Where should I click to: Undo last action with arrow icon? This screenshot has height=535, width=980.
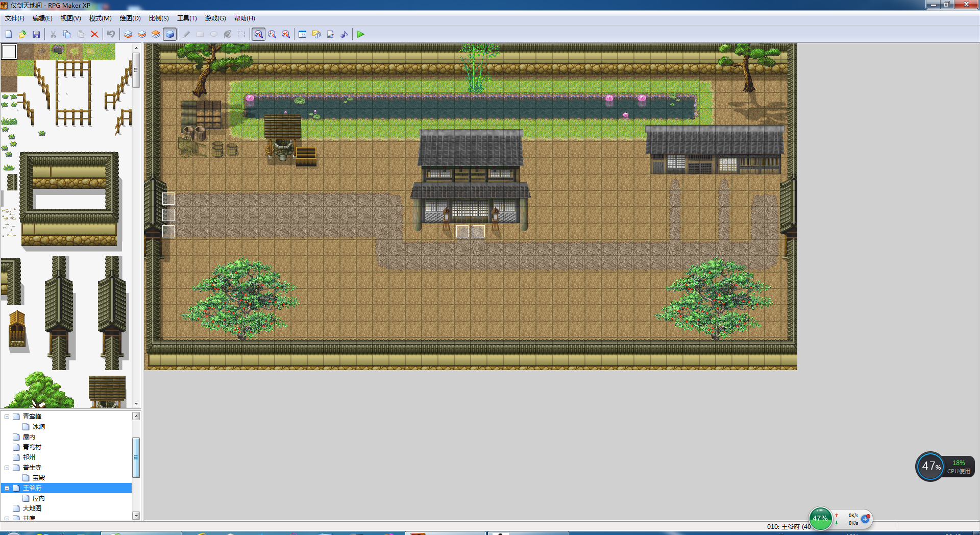pos(111,34)
